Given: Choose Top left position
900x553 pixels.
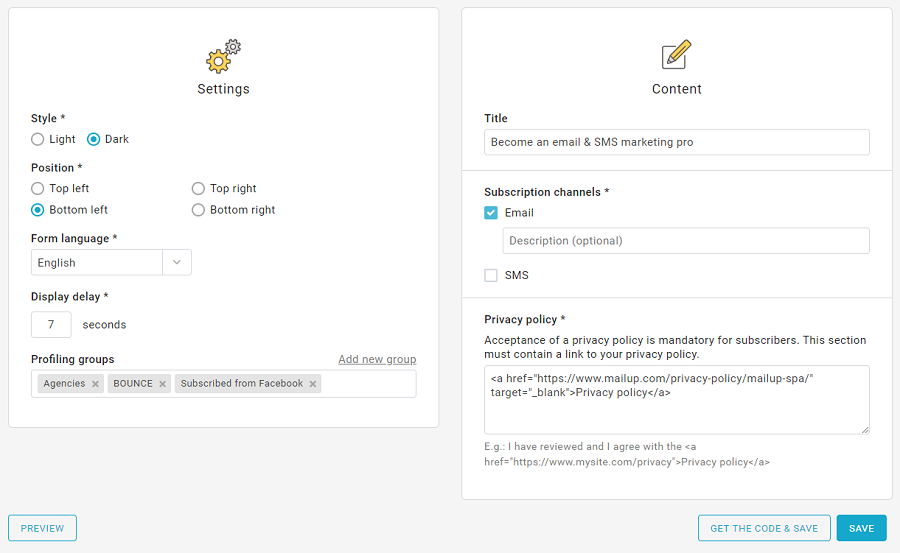Looking at the screenshot, I should point(38,189).
